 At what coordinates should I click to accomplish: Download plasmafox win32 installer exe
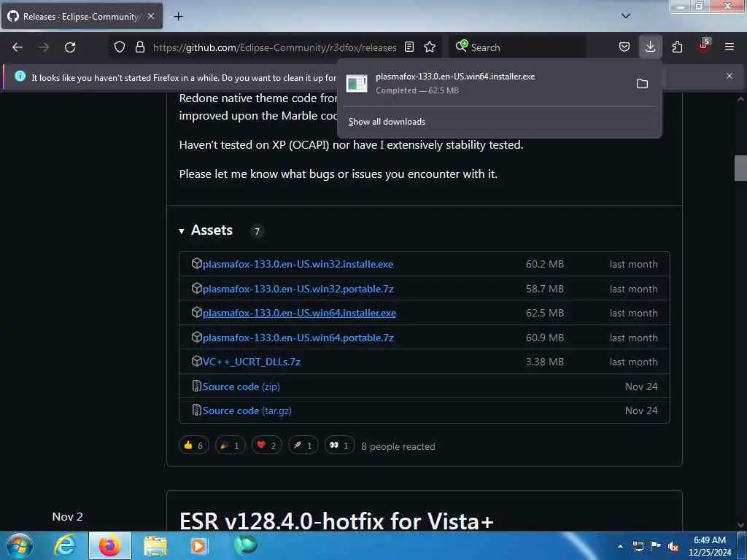click(298, 264)
